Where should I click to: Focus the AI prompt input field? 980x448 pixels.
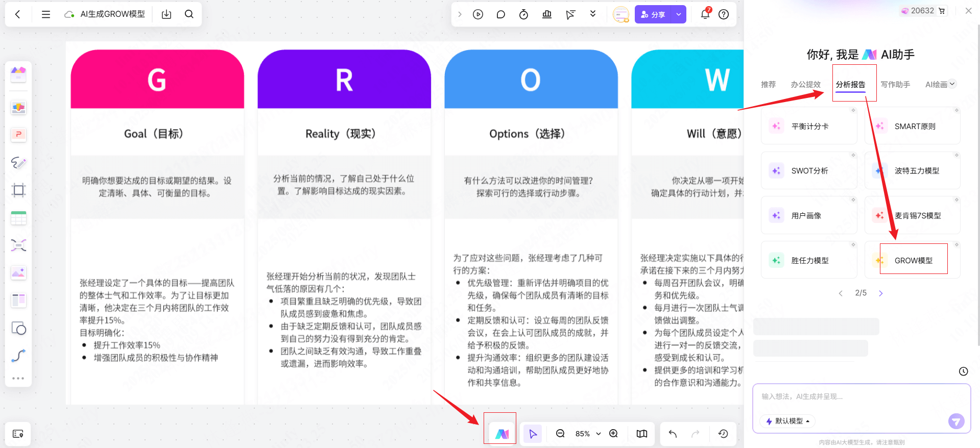(x=861, y=397)
